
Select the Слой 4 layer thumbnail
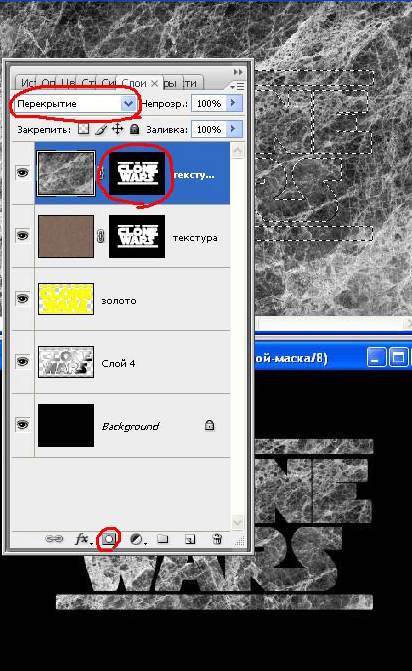[66, 362]
